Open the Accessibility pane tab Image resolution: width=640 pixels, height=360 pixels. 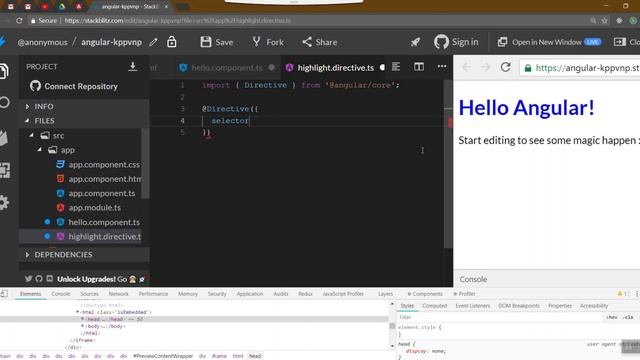point(594,306)
